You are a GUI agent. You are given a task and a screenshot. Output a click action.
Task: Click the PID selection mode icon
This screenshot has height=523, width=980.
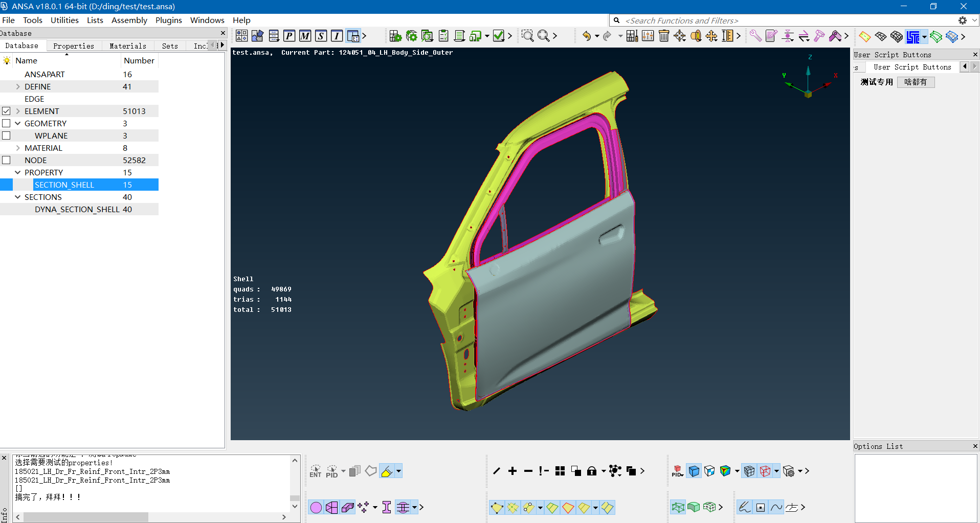pos(332,471)
